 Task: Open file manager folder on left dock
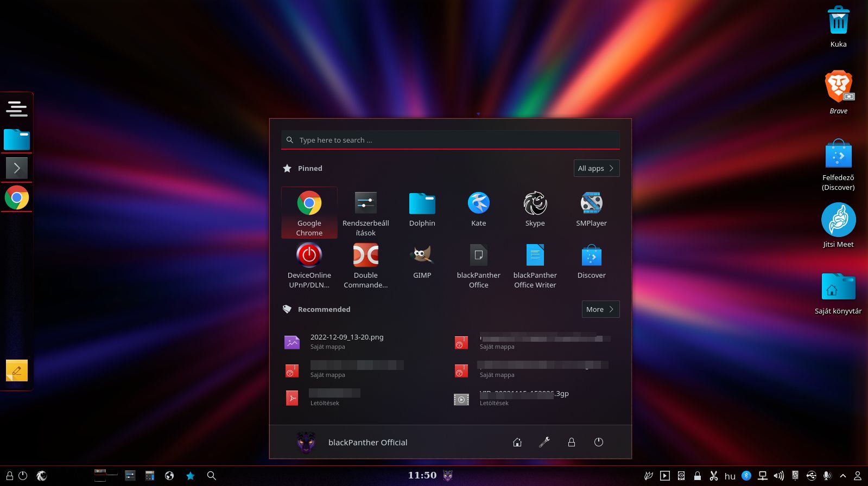point(17,139)
